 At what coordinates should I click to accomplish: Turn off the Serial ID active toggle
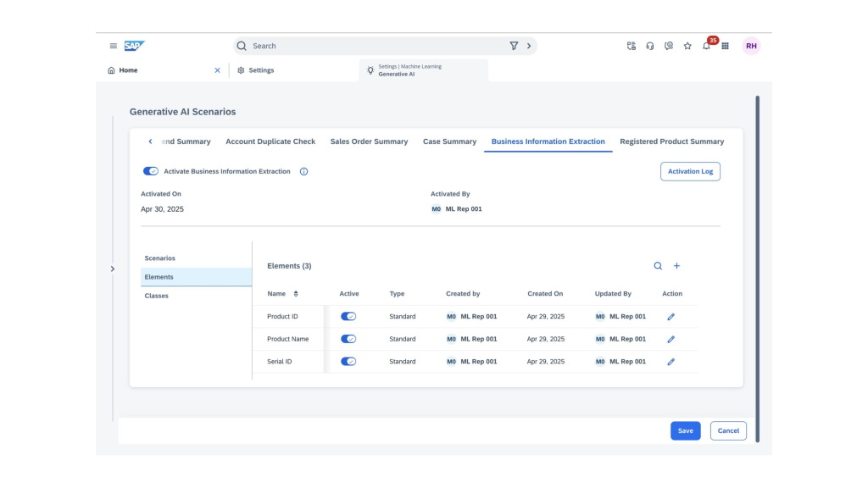pyautogui.click(x=348, y=362)
